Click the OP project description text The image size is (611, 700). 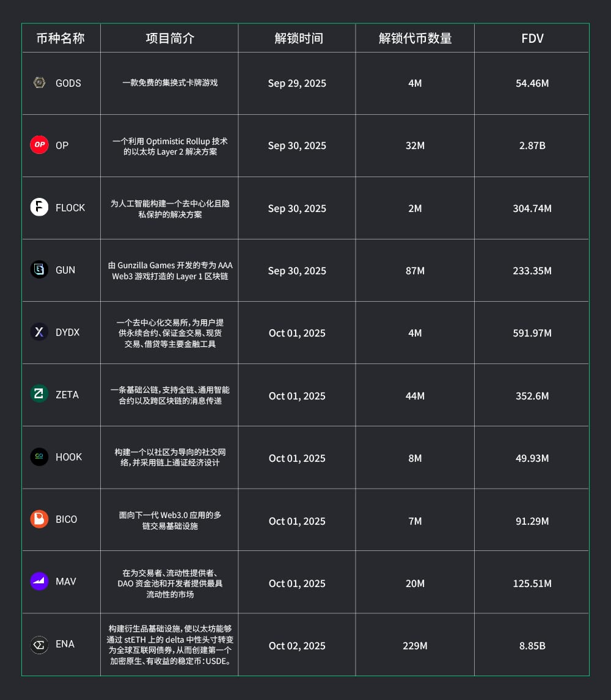pyautogui.click(x=170, y=146)
